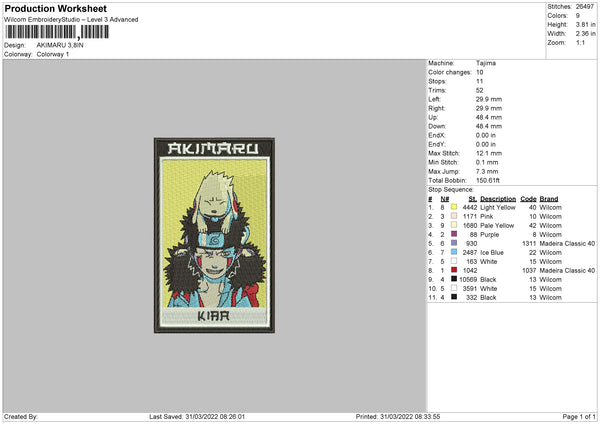Select the Stop Sequence heading
This screenshot has width=600, height=424.
click(x=451, y=189)
